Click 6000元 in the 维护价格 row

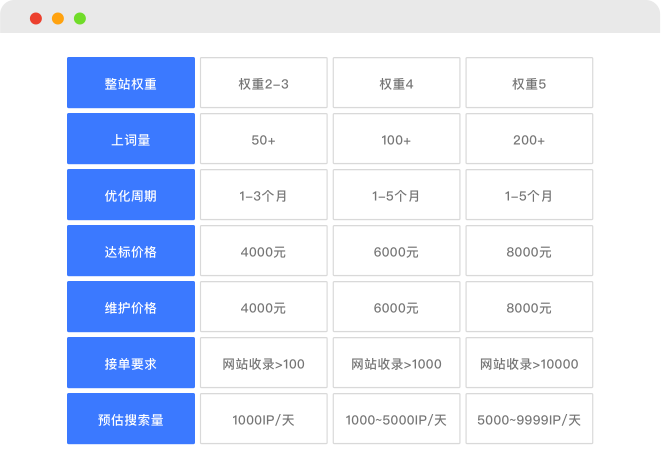[x=396, y=307]
